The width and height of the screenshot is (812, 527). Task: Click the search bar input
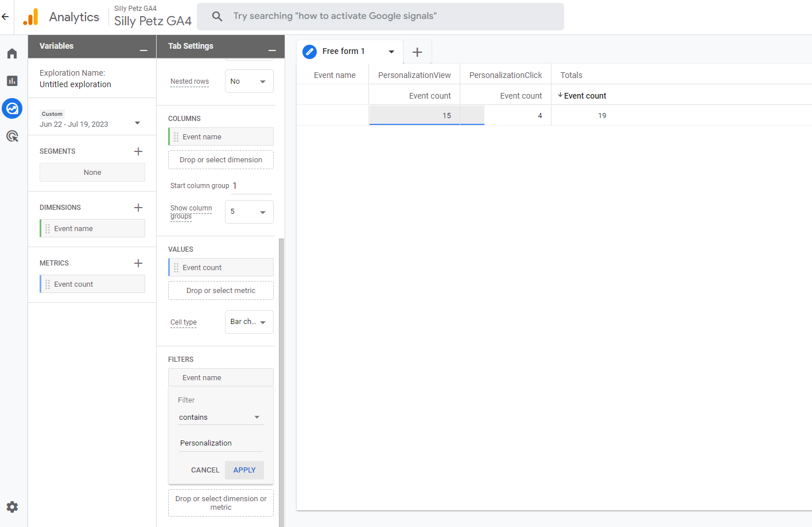[380, 16]
